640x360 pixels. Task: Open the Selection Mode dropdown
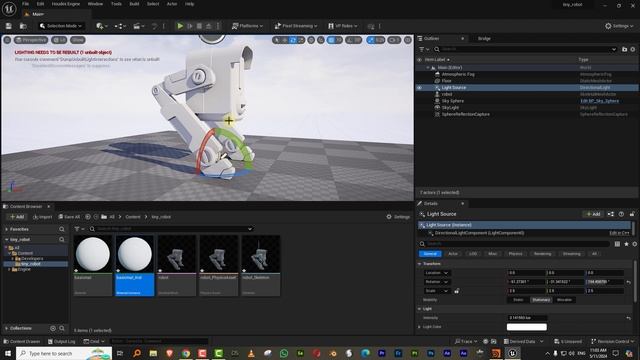point(61,26)
